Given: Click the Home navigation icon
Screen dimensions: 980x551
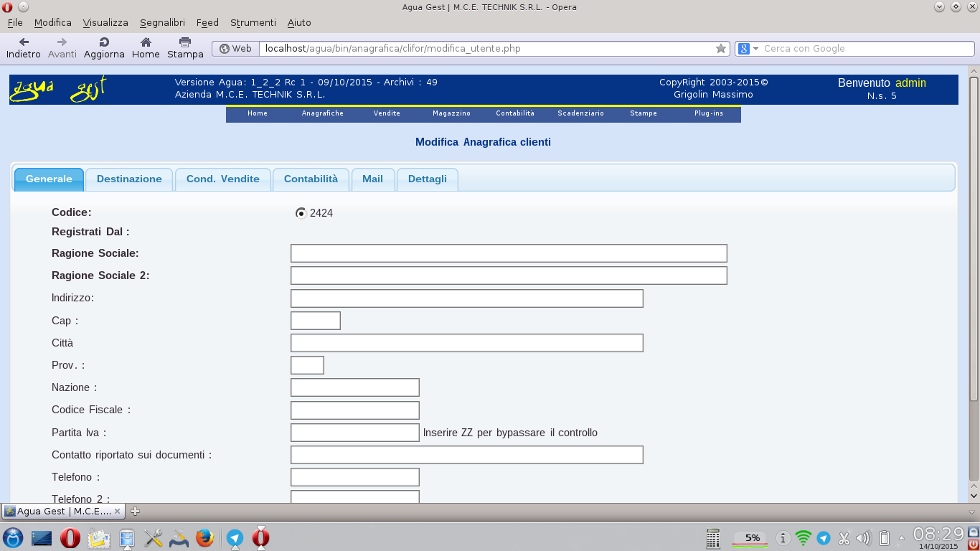Looking at the screenshot, I should (146, 43).
